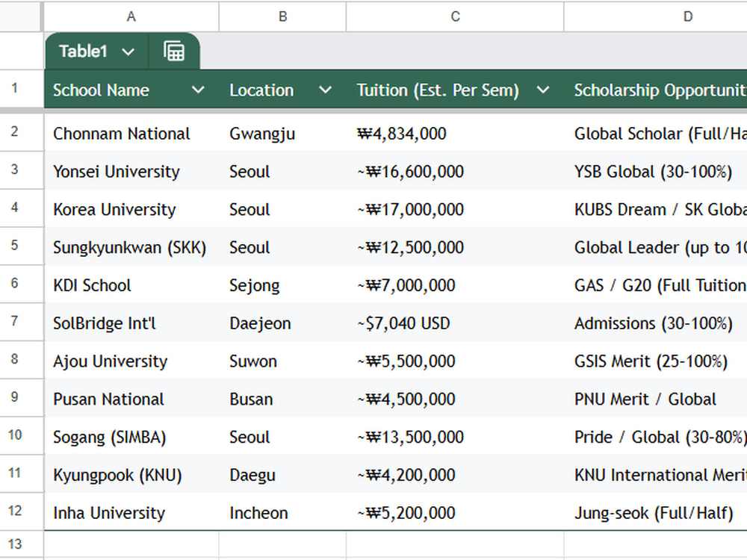Open the table view calculator icon
The height and width of the screenshot is (560, 747).
click(x=174, y=51)
